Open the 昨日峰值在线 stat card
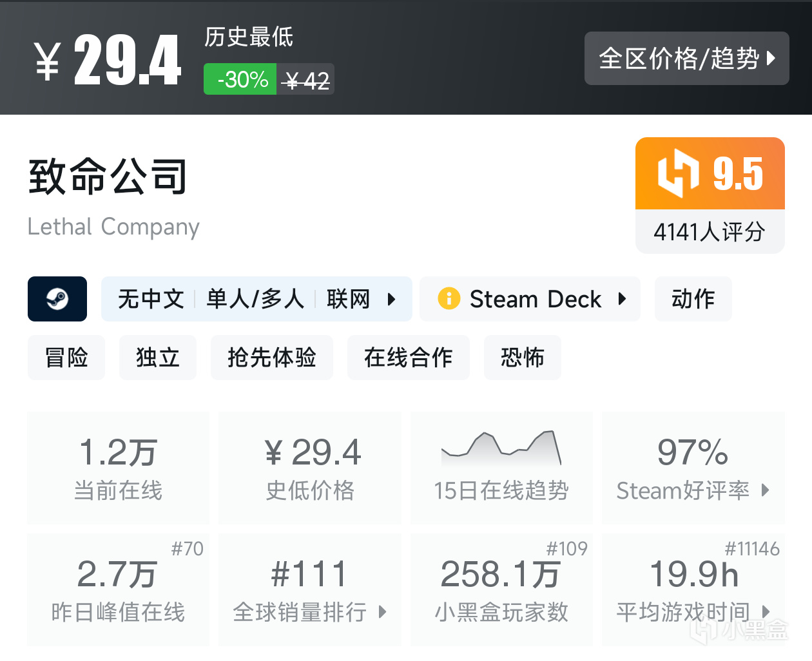 tap(118, 589)
